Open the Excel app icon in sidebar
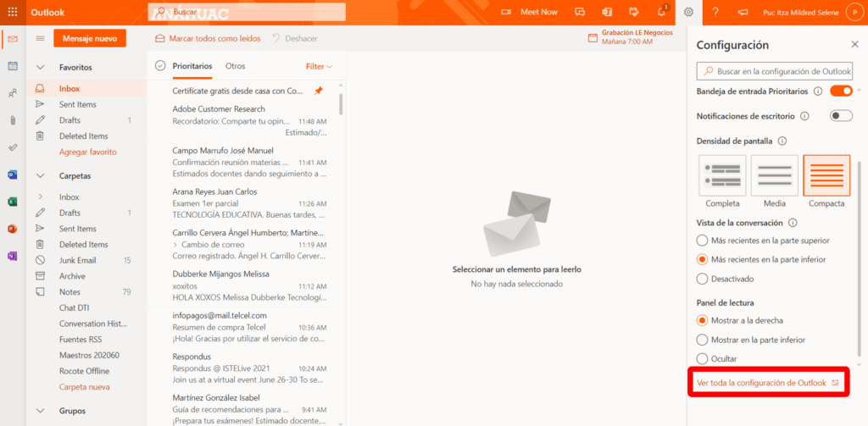 coord(13,202)
